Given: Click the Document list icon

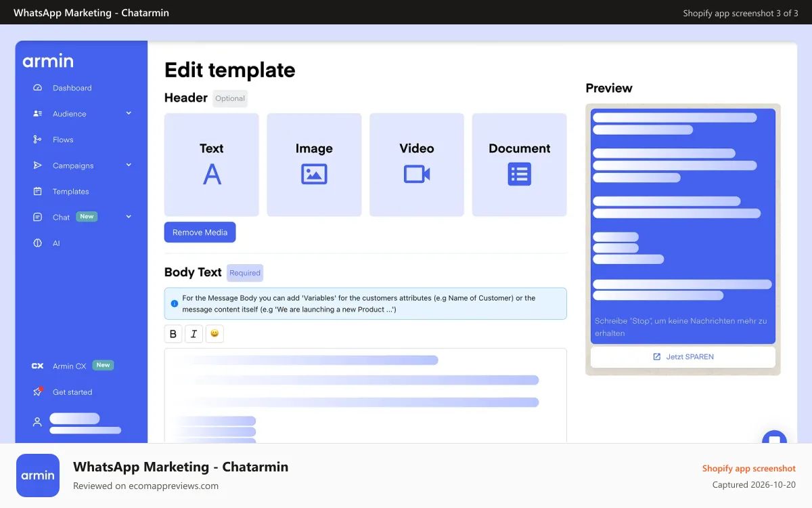Looking at the screenshot, I should coord(520,174).
